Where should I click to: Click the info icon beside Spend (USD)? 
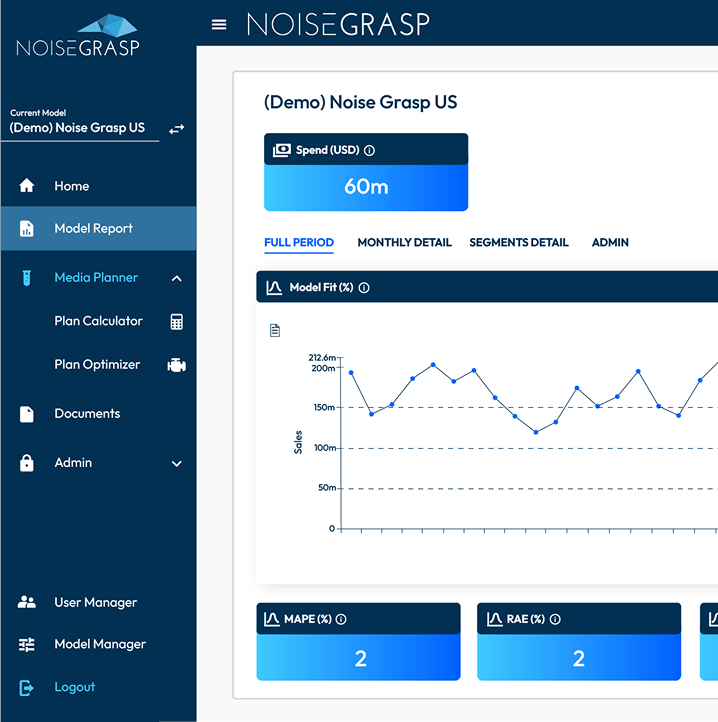369,151
